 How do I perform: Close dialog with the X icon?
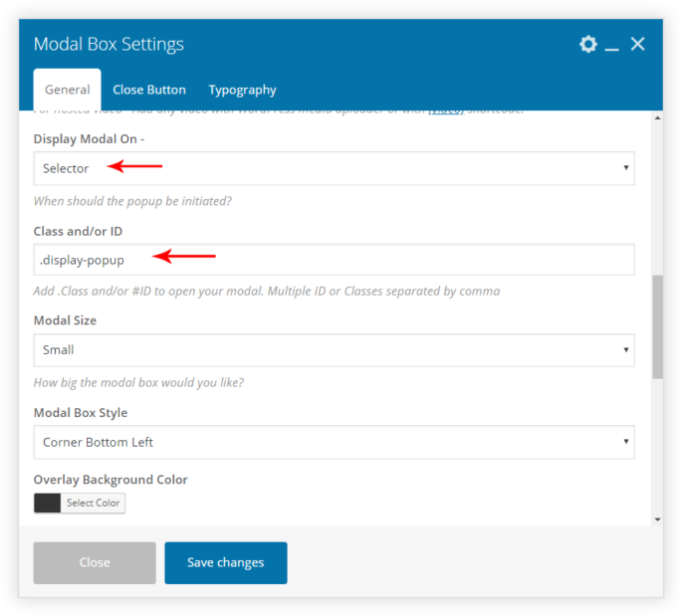(638, 44)
